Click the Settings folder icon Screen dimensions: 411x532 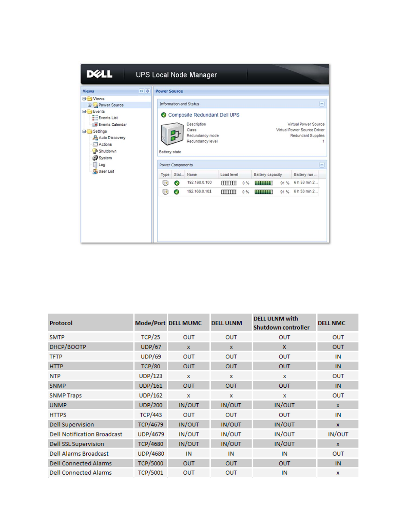[90, 131]
